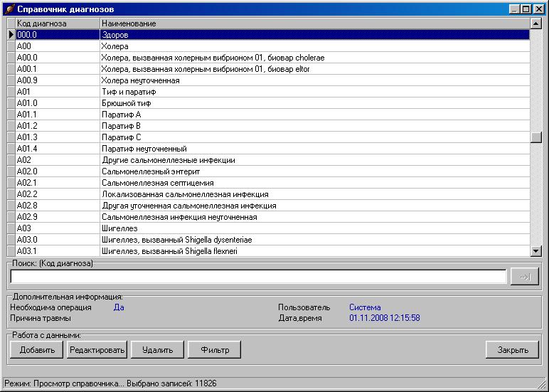Click the date value 01.11.2008 12:15:58
This screenshot has height=392, width=549.
click(385, 318)
